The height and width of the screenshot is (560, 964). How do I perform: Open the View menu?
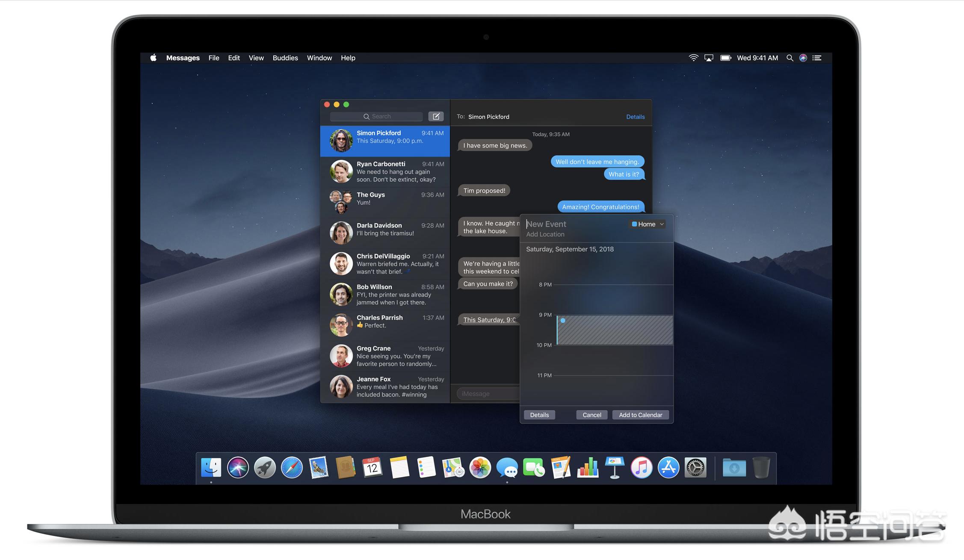point(256,58)
